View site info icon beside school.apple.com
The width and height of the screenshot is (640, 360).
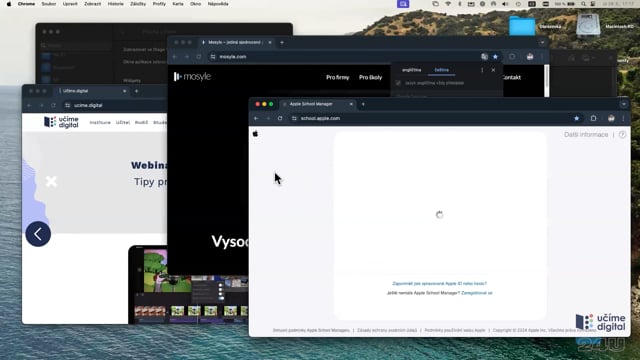[294, 118]
